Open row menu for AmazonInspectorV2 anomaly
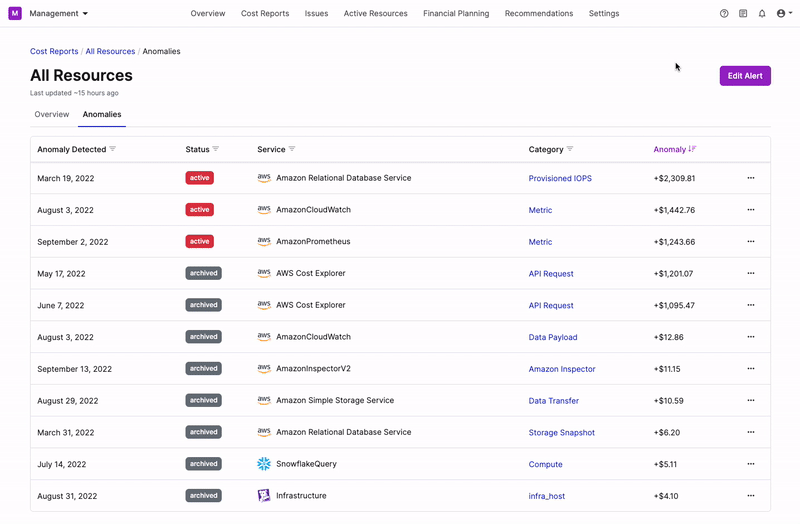This screenshot has height=524, width=800. click(751, 368)
